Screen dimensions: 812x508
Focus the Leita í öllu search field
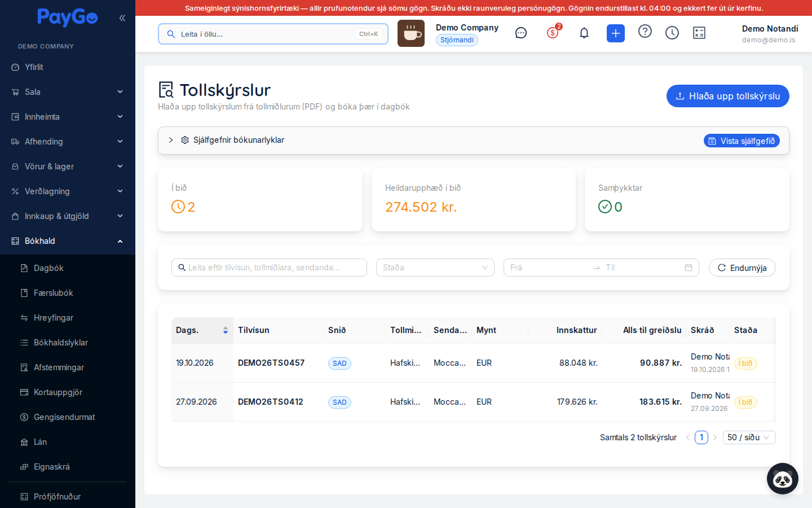coord(273,34)
